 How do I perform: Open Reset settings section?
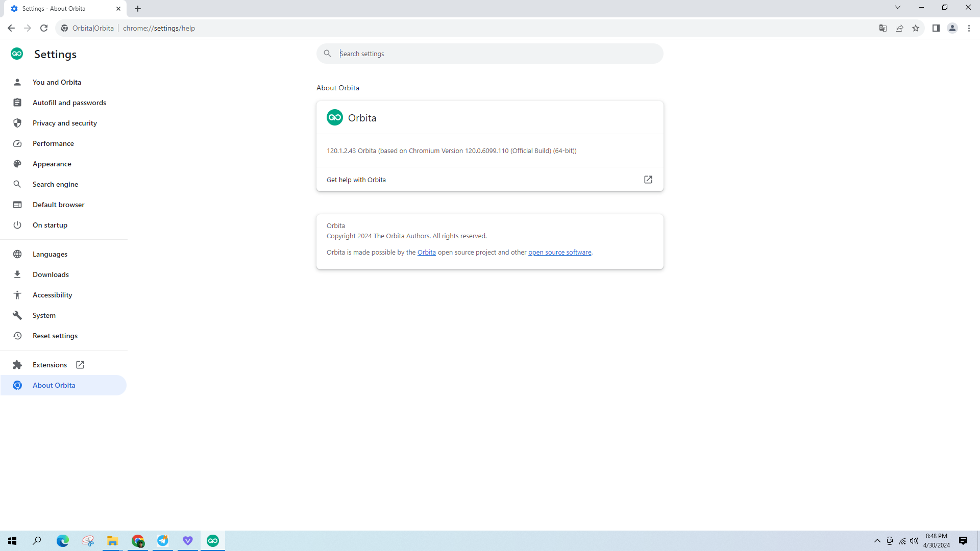click(55, 336)
